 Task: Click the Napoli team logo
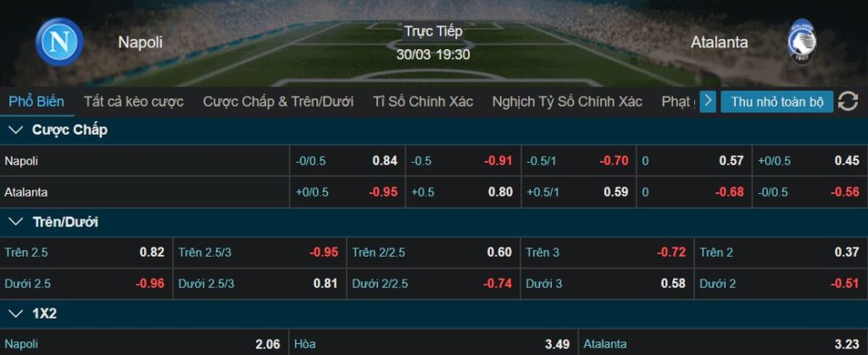click(58, 42)
